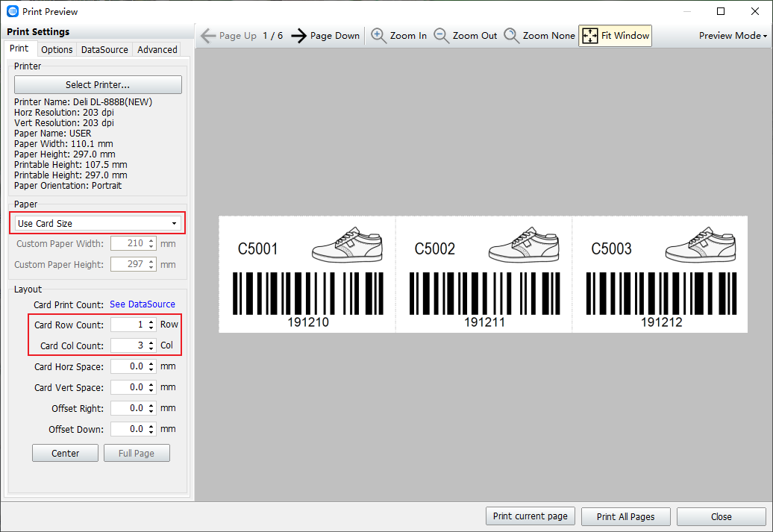Click the Offset Down field
Viewport: 773px width, 532px height.
click(x=129, y=429)
